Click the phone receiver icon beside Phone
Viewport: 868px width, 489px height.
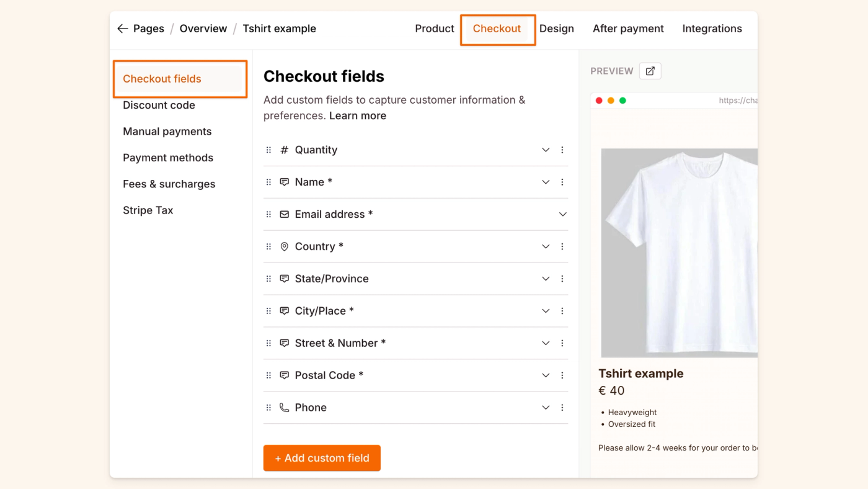point(284,408)
